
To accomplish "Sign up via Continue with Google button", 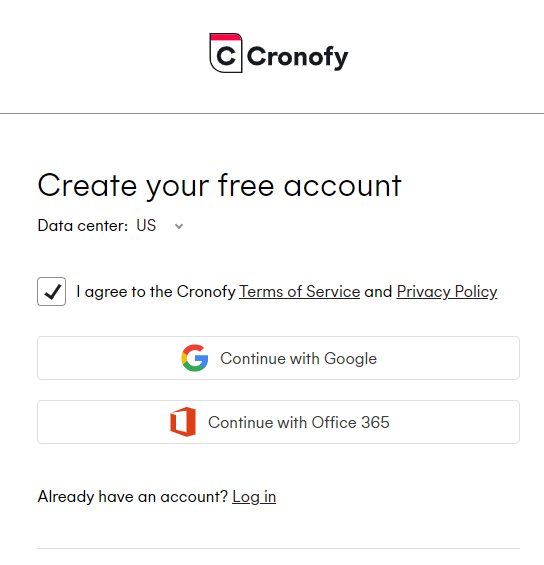I will (x=278, y=358).
